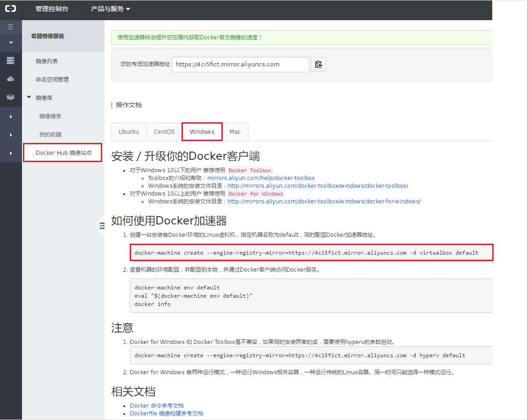Click the 容器镜像服务 sidebar header

(48, 36)
